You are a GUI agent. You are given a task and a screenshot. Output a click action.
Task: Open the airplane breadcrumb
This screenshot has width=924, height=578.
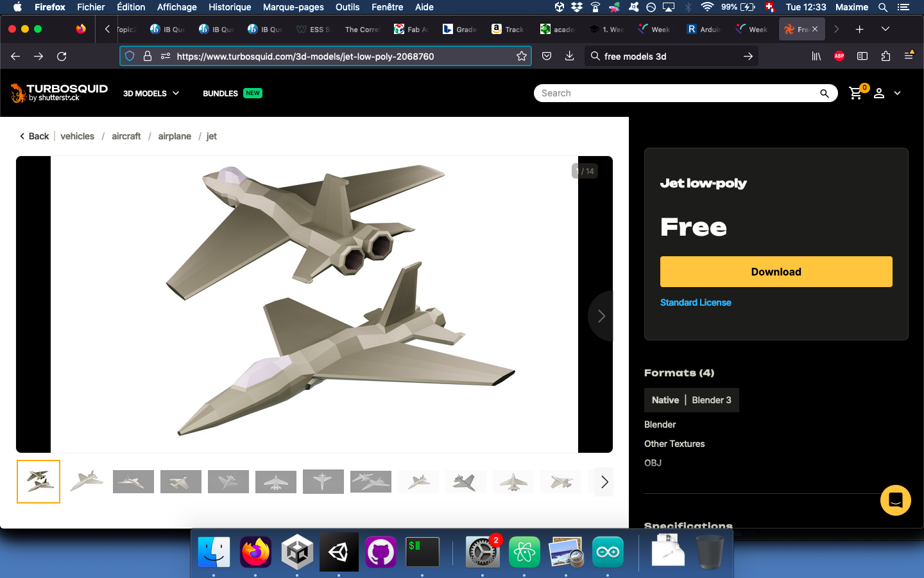point(175,136)
